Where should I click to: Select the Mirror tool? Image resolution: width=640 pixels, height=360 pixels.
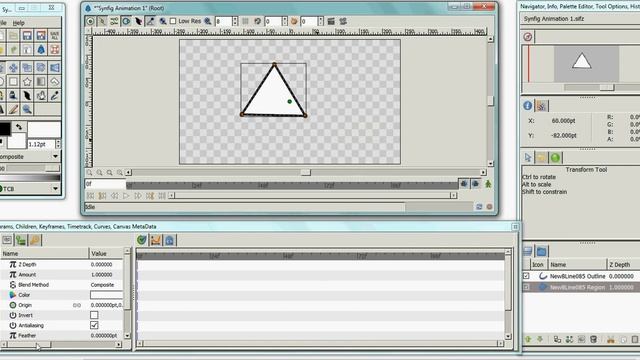pyautogui.click(x=54, y=68)
